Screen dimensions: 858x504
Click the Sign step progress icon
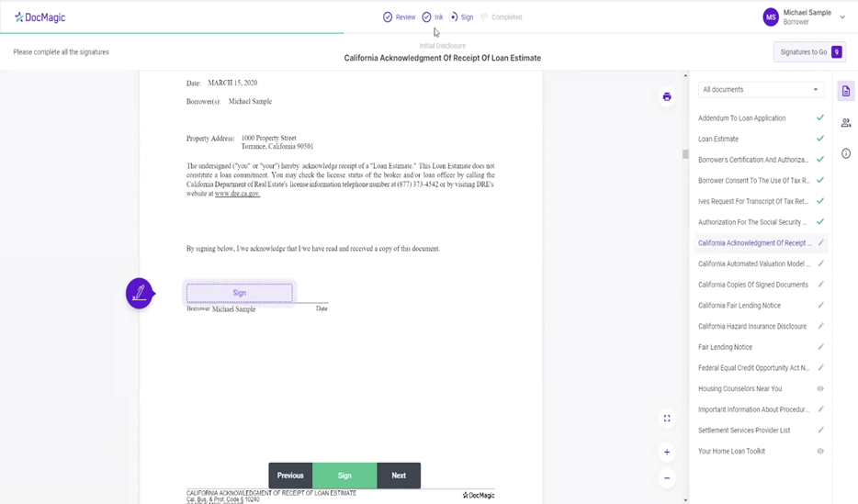click(x=454, y=17)
